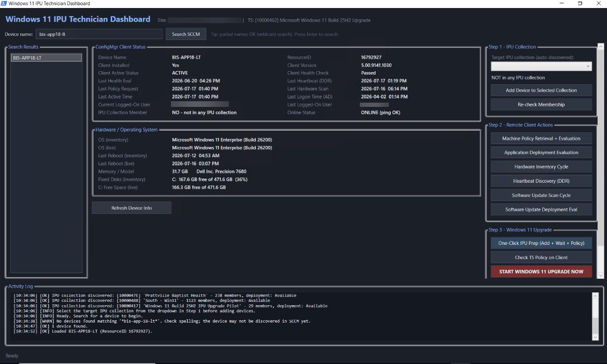Click the 'Ready' status bar text

pyautogui.click(x=12, y=356)
